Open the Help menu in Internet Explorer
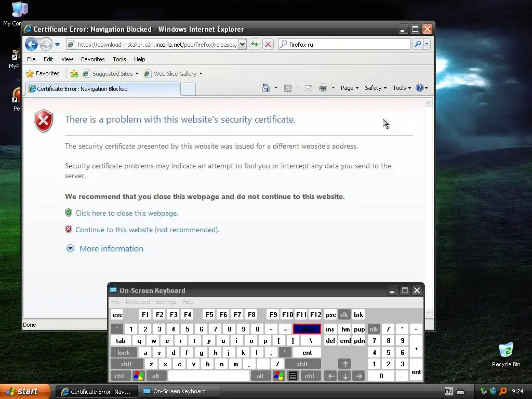This screenshot has height=399, width=532. click(139, 59)
